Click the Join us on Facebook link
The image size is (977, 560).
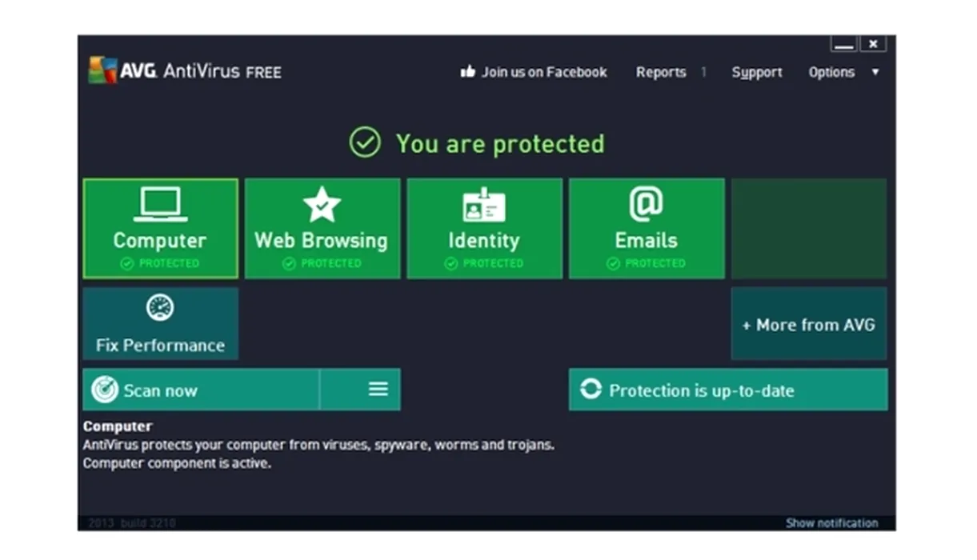[x=544, y=72]
